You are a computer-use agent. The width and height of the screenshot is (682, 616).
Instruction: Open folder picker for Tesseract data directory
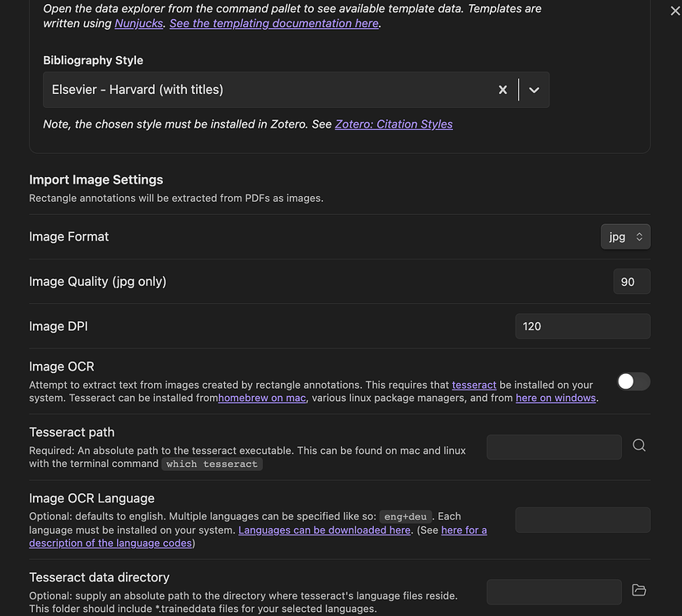639,591
